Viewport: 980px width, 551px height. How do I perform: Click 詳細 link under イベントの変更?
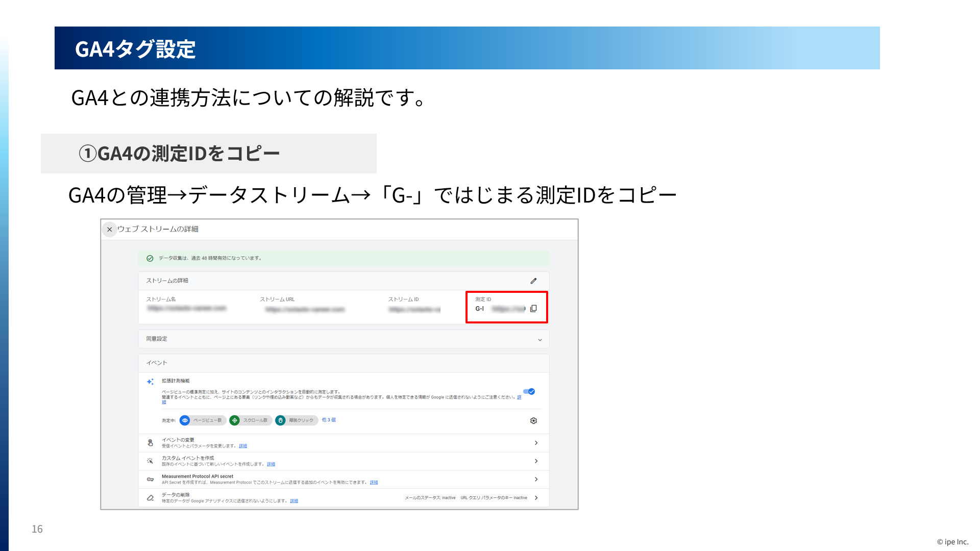[x=243, y=446]
